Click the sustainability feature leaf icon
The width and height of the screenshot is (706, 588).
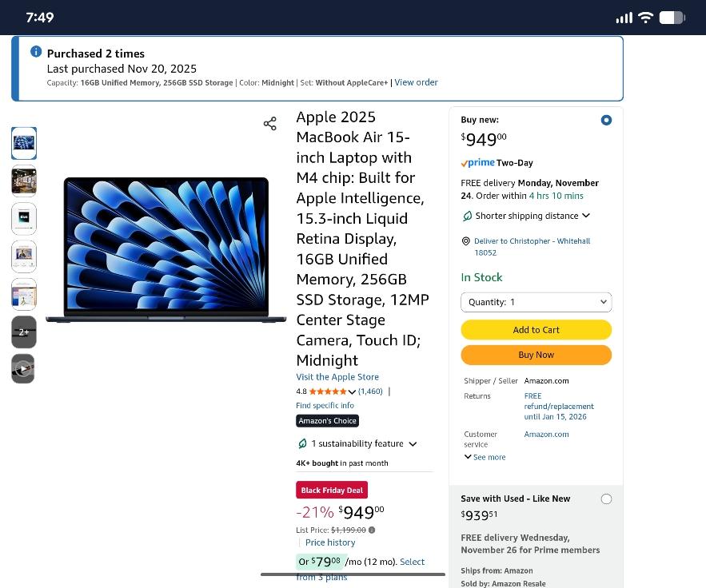(x=302, y=443)
